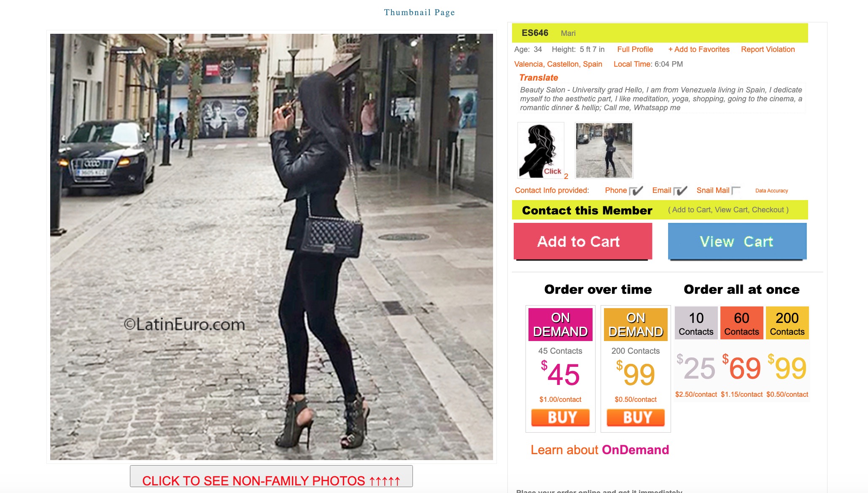Toggle the Phone checkbox
This screenshot has height=493, width=868.
[636, 191]
